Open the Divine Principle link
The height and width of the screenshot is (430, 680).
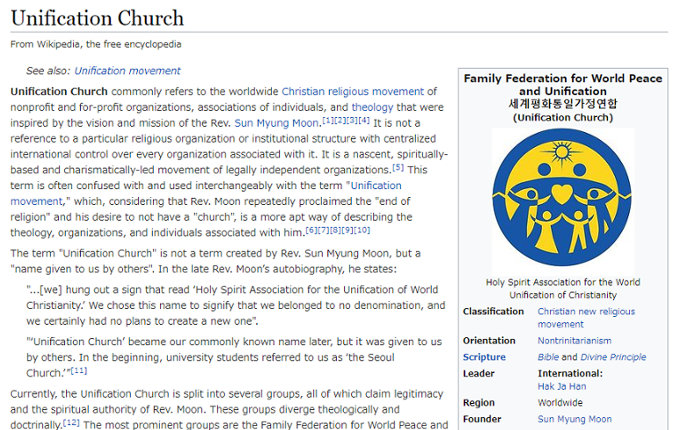click(x=613, y=357)
